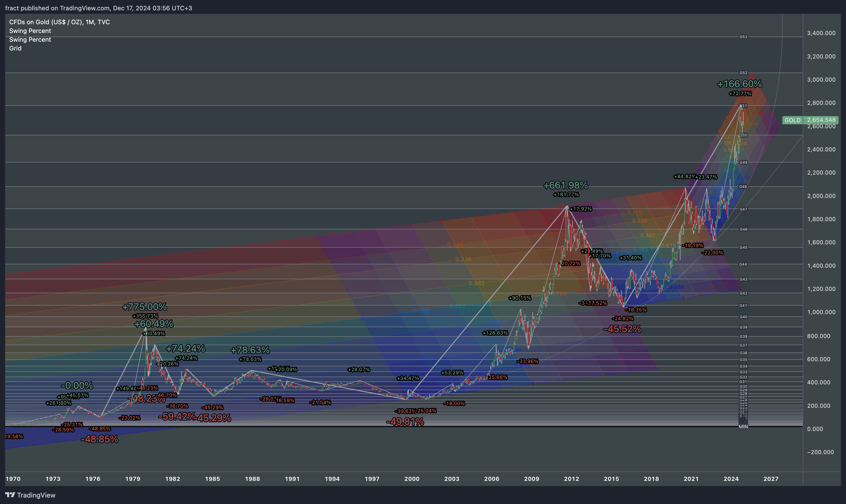The width and height of the screenshot is (846, 504).
Task: Select the -23.02% label
Action: 130,418
